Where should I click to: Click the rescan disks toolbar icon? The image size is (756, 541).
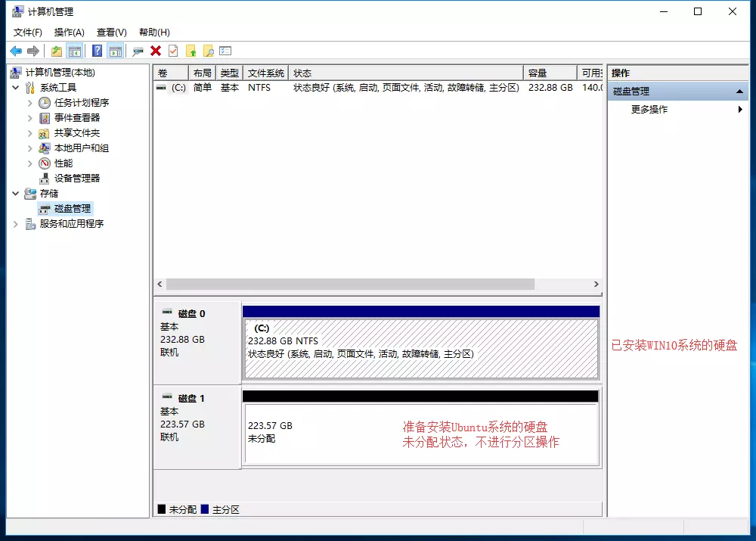pyautogui.click(x=138, y=51)
